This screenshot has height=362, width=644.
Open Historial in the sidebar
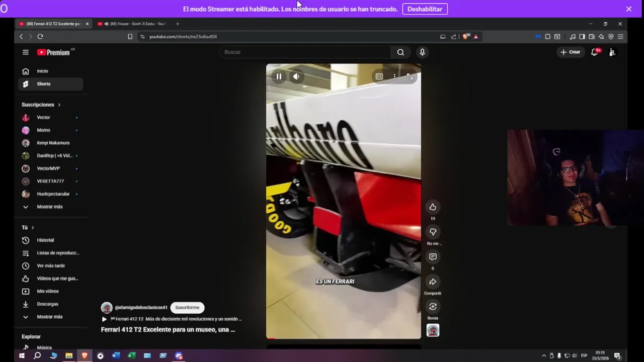point(50,240)
